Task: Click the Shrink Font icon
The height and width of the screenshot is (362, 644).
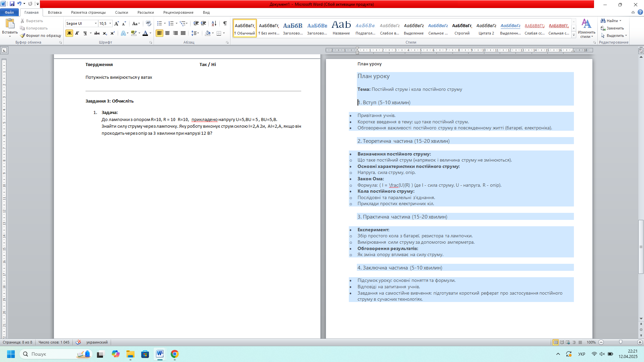Action: point(124,23)
